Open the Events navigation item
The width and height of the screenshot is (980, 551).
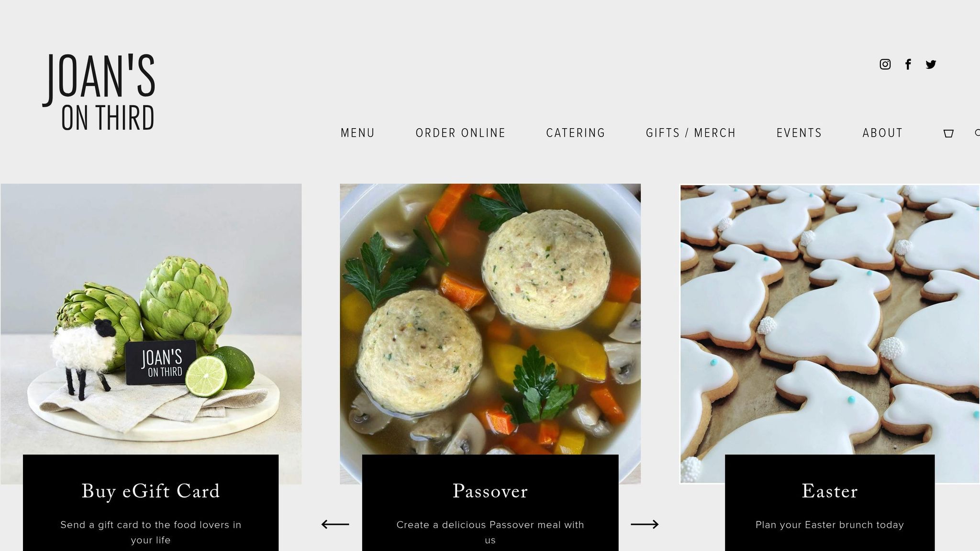(799, 133)
